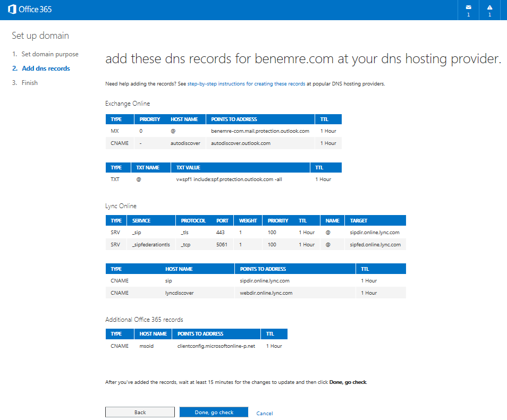Click the WEIGHT column header
The image size is (507, 420).
click(248, 221)
